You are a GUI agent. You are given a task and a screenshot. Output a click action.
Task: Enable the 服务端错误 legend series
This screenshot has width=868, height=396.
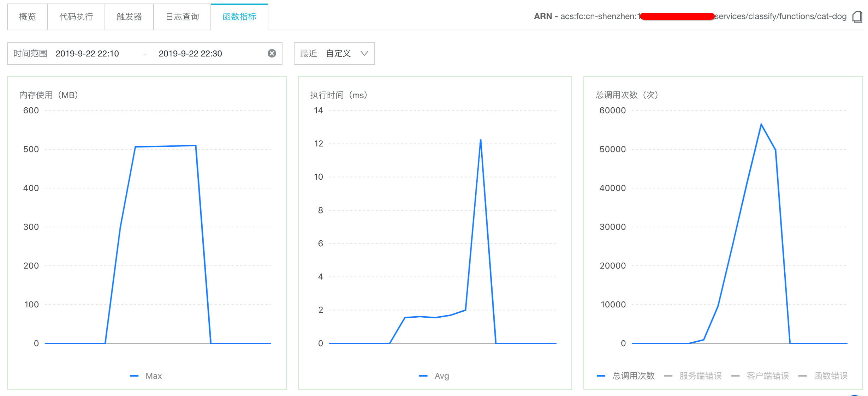700,376
